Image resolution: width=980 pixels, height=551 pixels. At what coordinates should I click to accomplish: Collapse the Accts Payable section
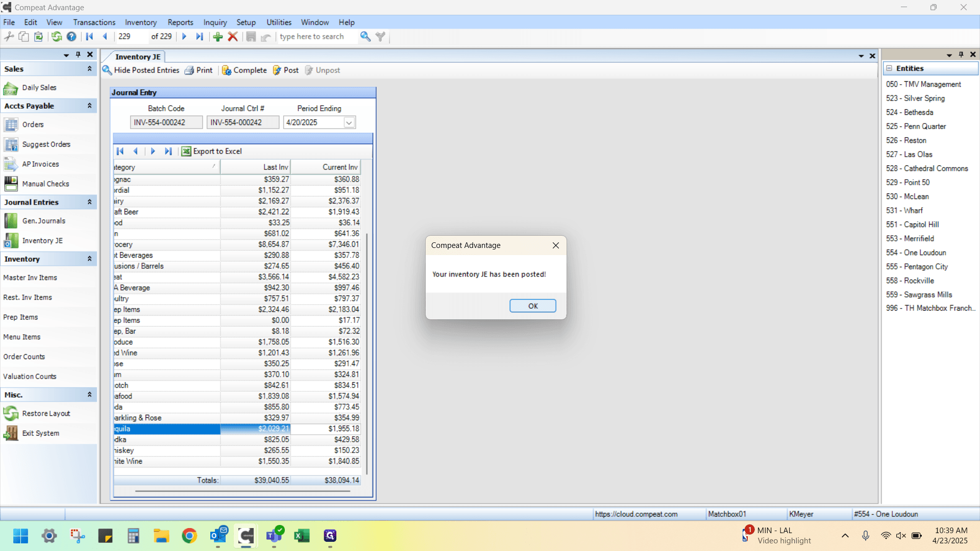(89, 106)
